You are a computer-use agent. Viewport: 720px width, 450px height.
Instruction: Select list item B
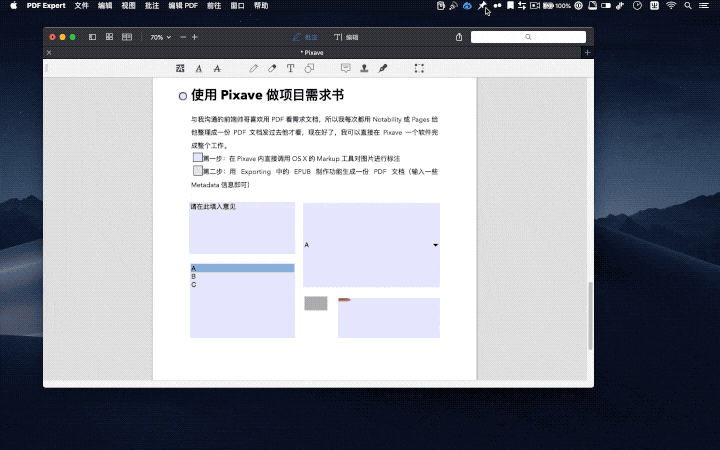point(242,276)
